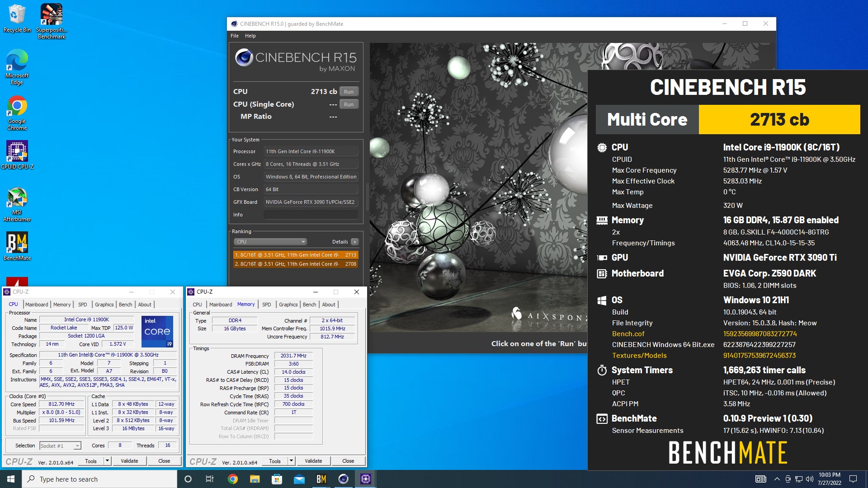Open Cortana circle icon on taskbar
This screenshot has width=868, height=488.
[x=188, y=479]
